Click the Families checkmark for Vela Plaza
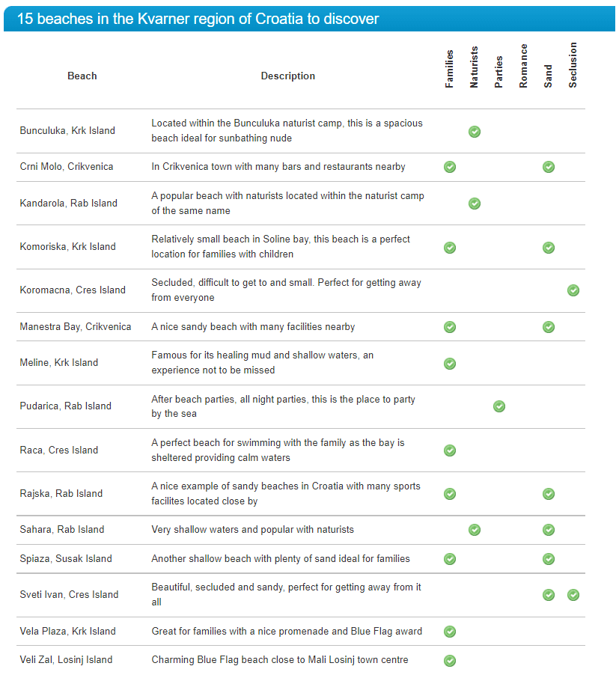The height and width of the screenshot is (675, 616). [x=450, y=632]
